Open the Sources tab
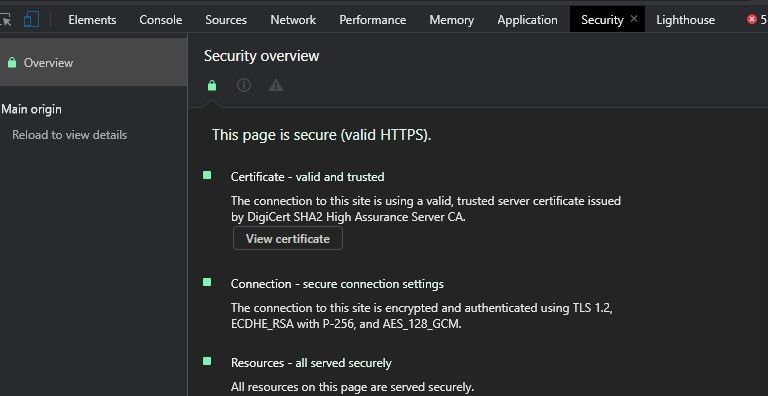768x396 pixels. click(226, 20)
